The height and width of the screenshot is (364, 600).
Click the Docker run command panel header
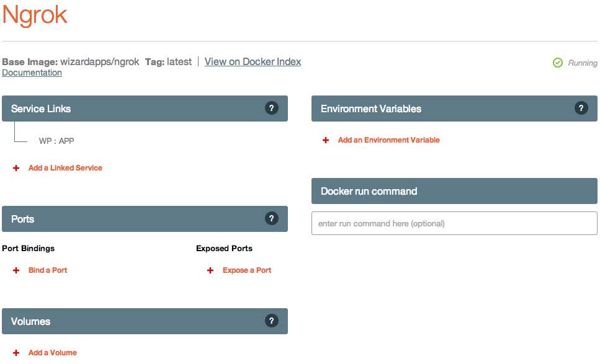coord(454,191)
